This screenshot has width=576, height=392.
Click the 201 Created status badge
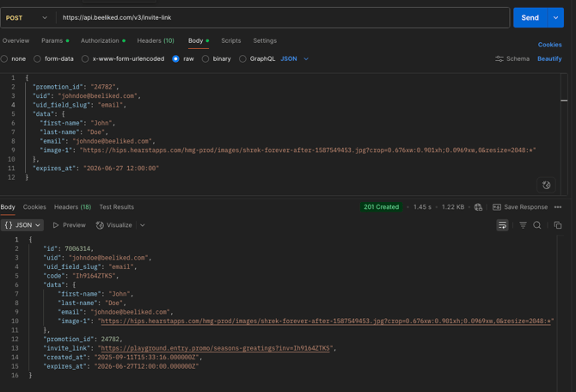coord(381,207)
